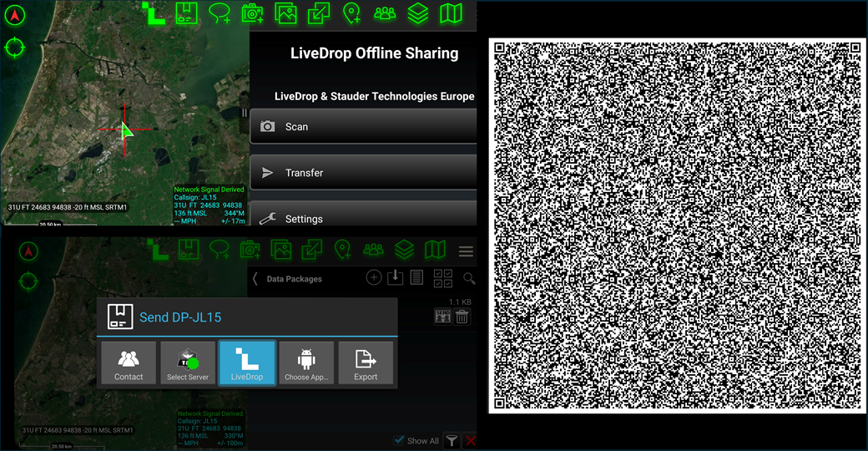The width and height of the screenshot is (868, 451).
Task: Click the panel resize handle beside the upper map
Action: 245,113
